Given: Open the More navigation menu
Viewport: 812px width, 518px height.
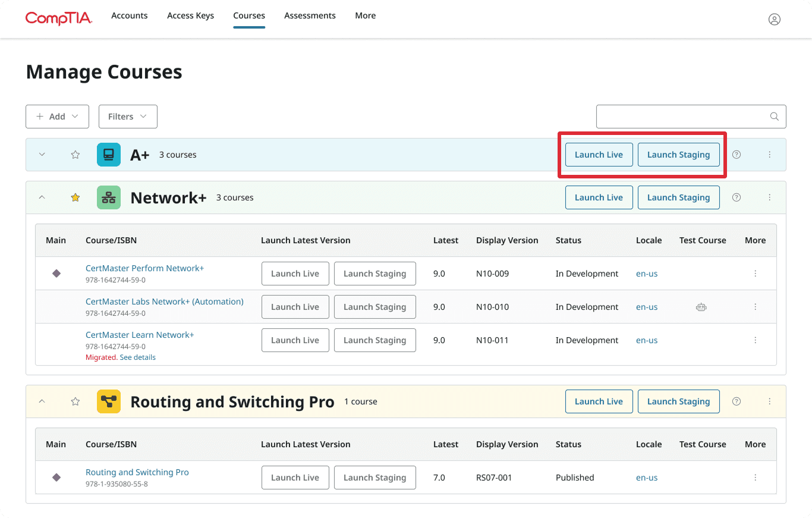Looking at the screenshot, I should coord(366,15).
